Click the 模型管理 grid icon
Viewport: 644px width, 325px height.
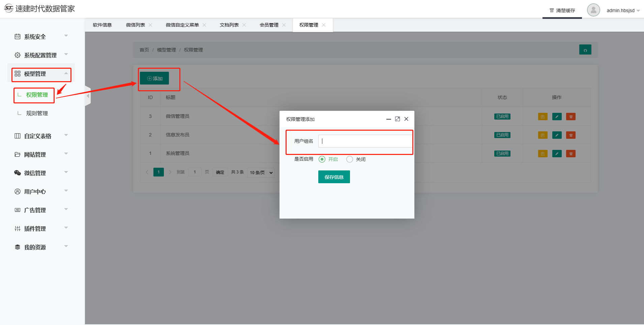(18, 73)
